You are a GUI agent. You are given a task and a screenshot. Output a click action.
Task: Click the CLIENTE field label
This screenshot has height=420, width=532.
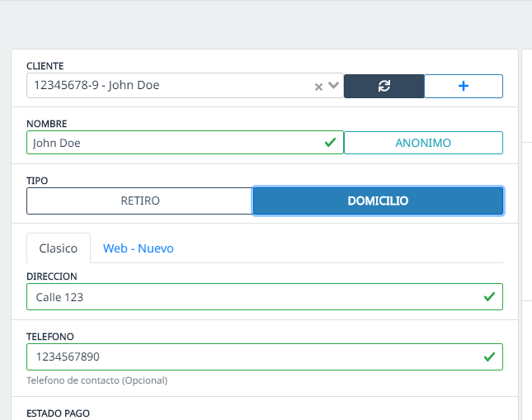45,65
